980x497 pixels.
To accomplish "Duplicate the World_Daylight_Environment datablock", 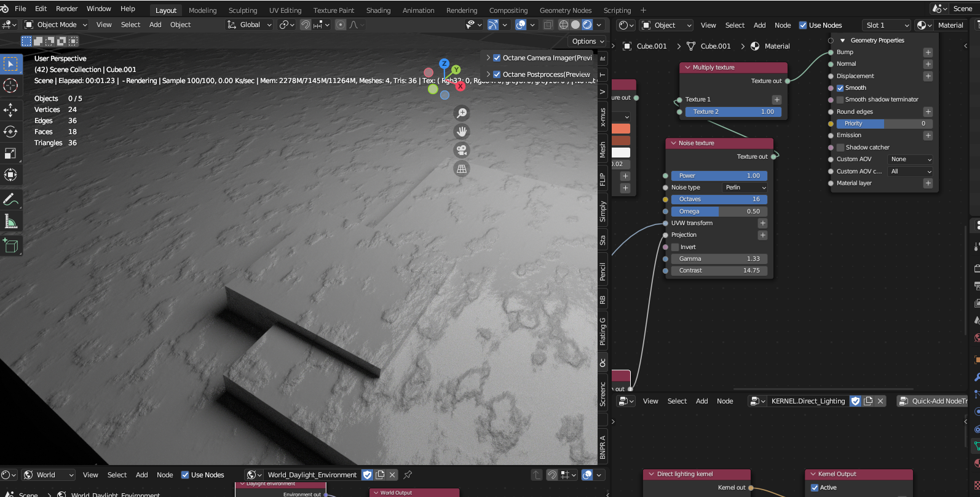I will 380,475.
